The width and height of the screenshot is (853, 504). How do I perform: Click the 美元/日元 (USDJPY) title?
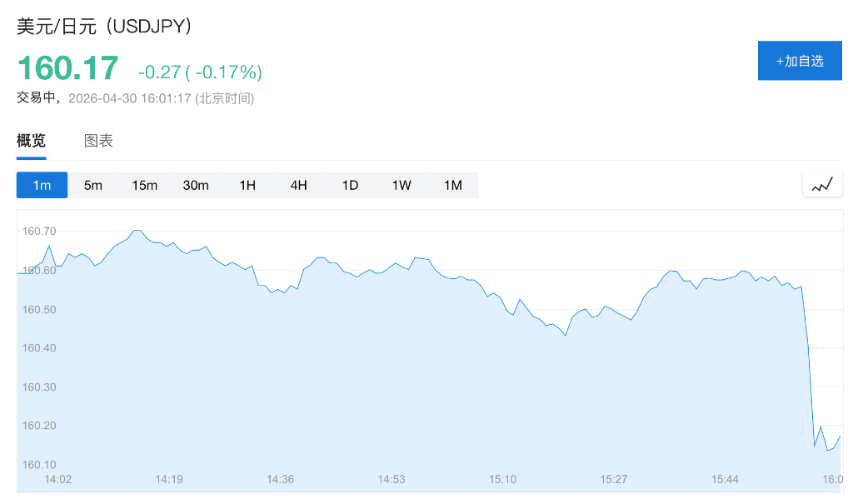coord(105,27)
